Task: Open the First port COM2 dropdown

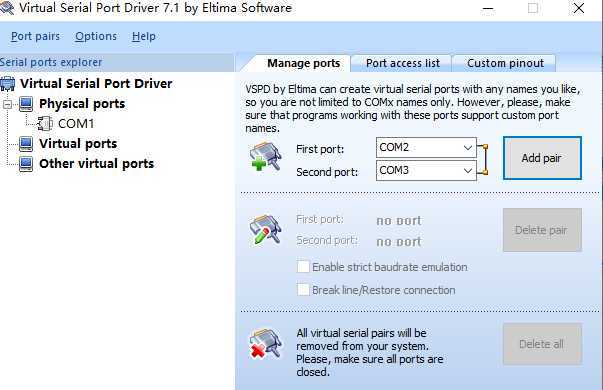Action: [426, 147]
